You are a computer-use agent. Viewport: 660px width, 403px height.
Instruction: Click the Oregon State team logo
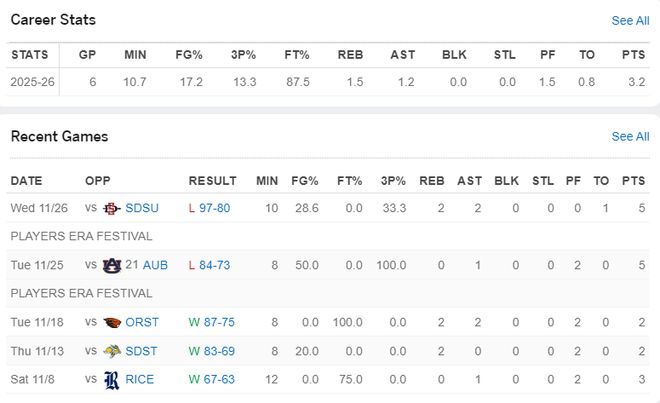[112, 322]
